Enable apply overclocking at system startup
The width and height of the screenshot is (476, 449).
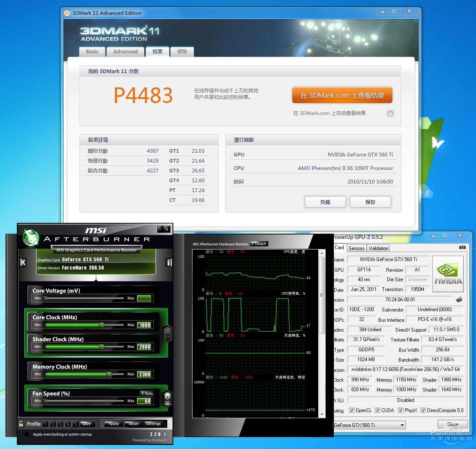[27, 434]
